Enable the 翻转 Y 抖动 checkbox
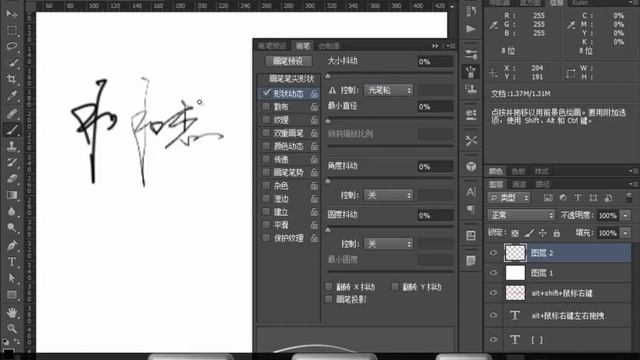This screenshot has height=360, width=640. click(x=395, y=287)
